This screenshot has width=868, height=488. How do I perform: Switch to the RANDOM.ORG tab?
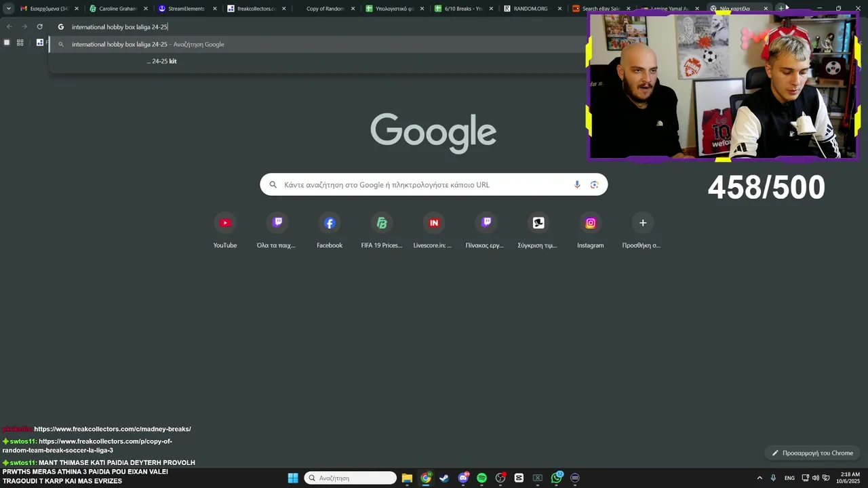[531, 8]
